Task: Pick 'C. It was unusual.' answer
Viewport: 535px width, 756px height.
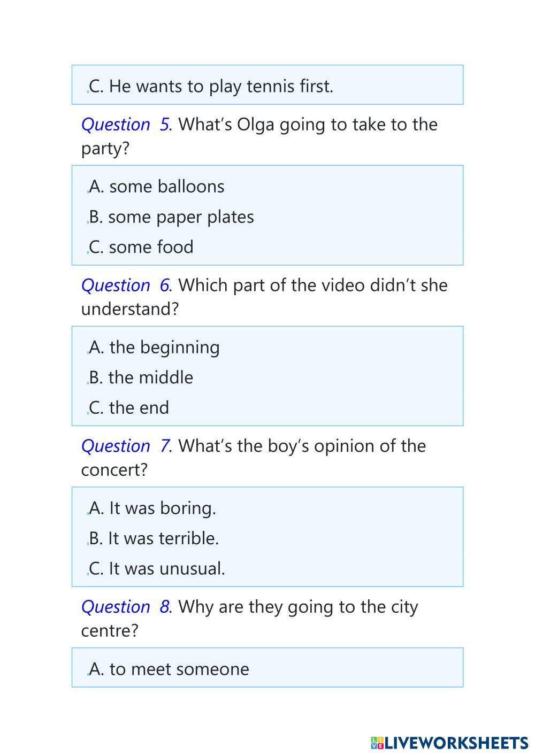Action: [157, 568]
